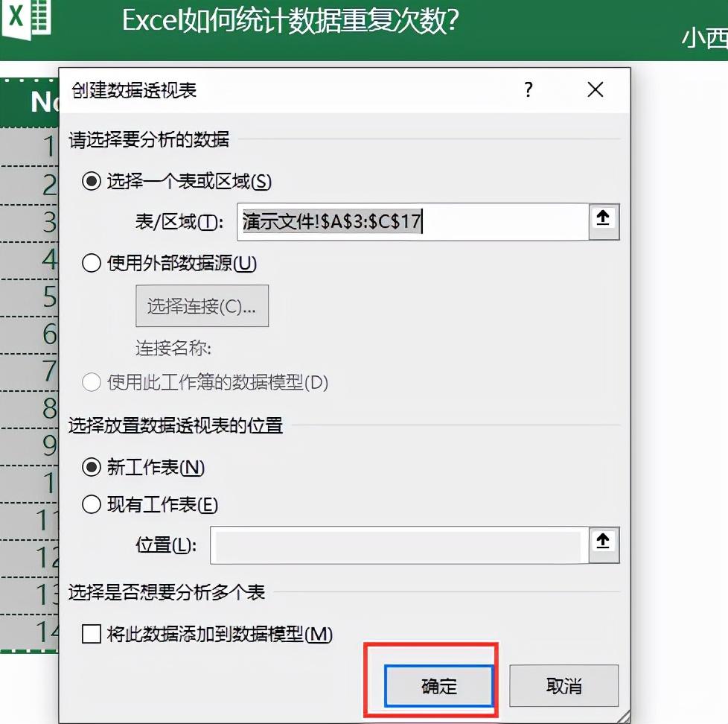Click the 创建数据透视表 dialog title text

[x=134, y=90]
